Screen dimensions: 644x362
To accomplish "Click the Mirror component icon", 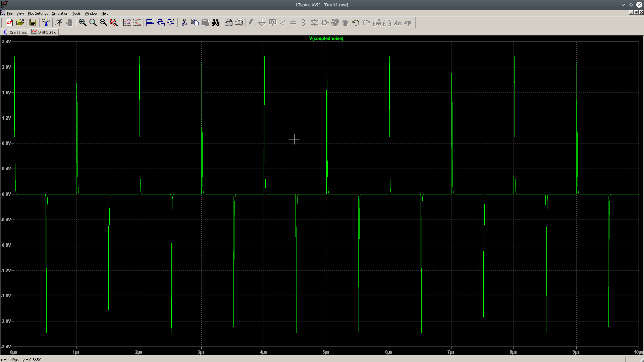I will point(387,22).
